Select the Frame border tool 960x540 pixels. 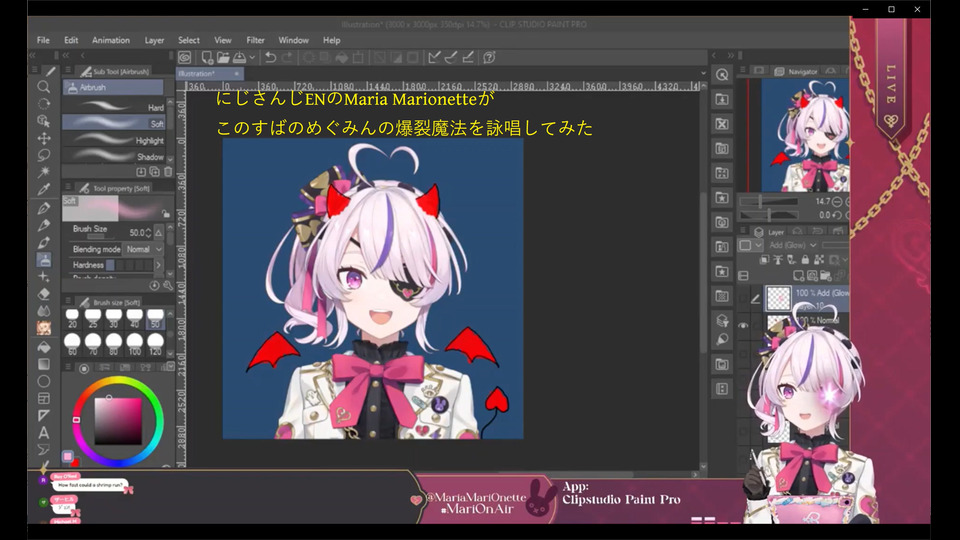click(43, 399)
